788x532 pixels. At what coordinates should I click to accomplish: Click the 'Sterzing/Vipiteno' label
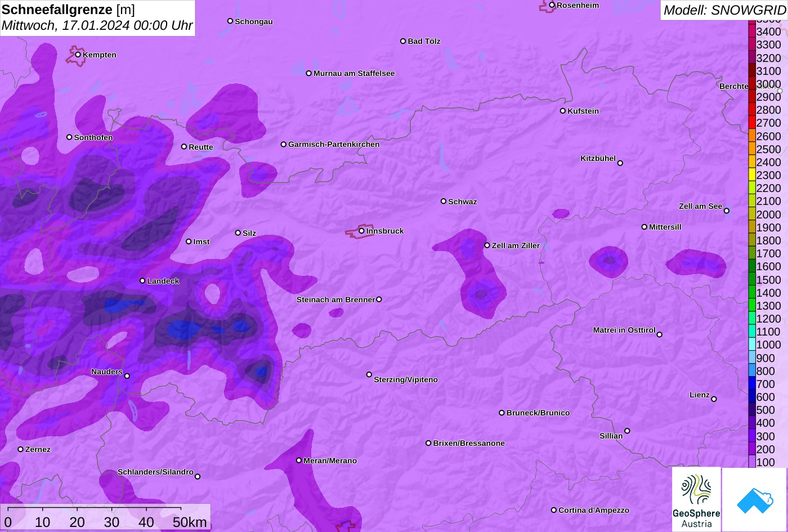pos(406,379)
